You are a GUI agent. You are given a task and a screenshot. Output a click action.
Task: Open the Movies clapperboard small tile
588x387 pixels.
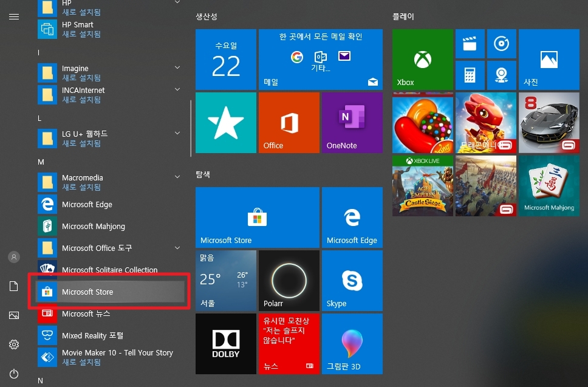(x=470, y=44)
